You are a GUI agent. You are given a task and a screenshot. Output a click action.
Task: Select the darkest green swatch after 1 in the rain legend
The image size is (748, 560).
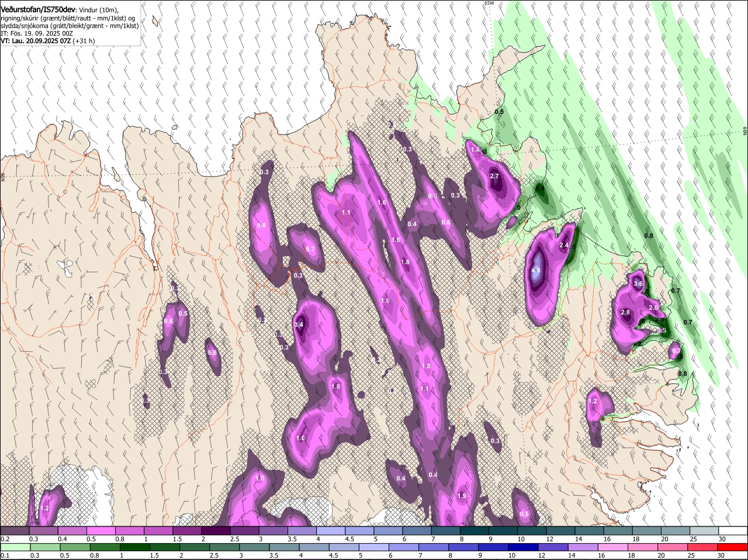tap(135, 547)
